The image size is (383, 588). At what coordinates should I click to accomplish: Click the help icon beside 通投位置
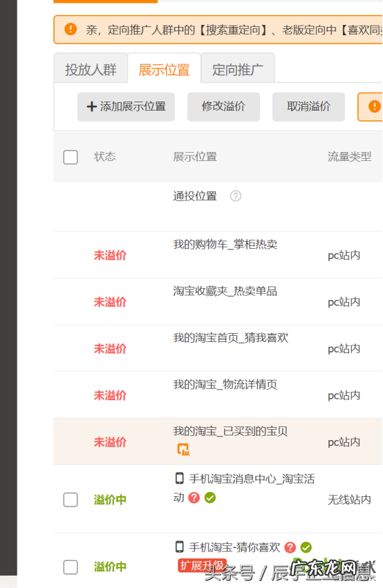click(x=236, y=196)
